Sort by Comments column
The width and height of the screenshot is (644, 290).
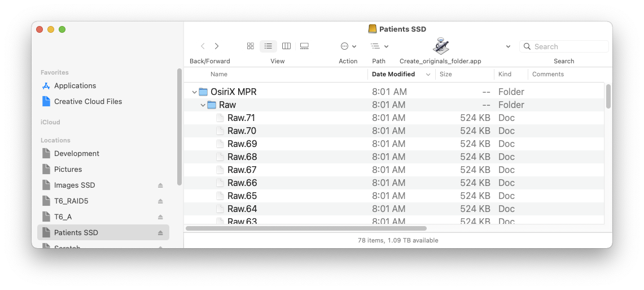point(548,74)
